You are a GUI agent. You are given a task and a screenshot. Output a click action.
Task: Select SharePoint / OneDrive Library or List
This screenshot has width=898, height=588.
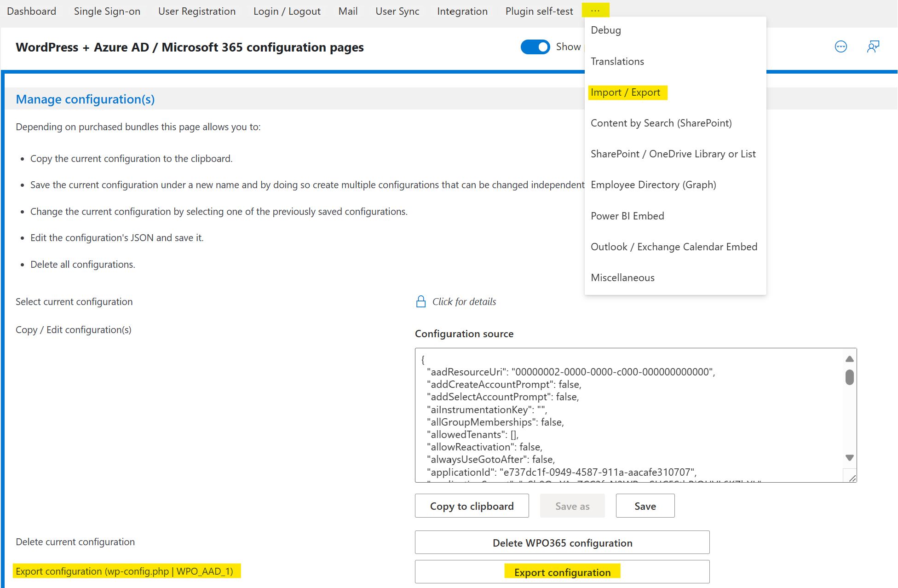(673, 154)
